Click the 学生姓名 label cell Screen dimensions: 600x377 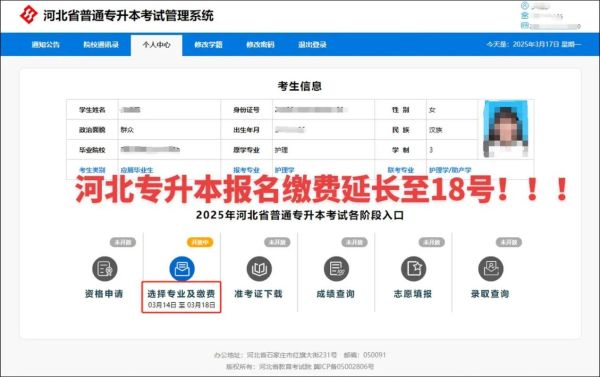click(92, 110)
